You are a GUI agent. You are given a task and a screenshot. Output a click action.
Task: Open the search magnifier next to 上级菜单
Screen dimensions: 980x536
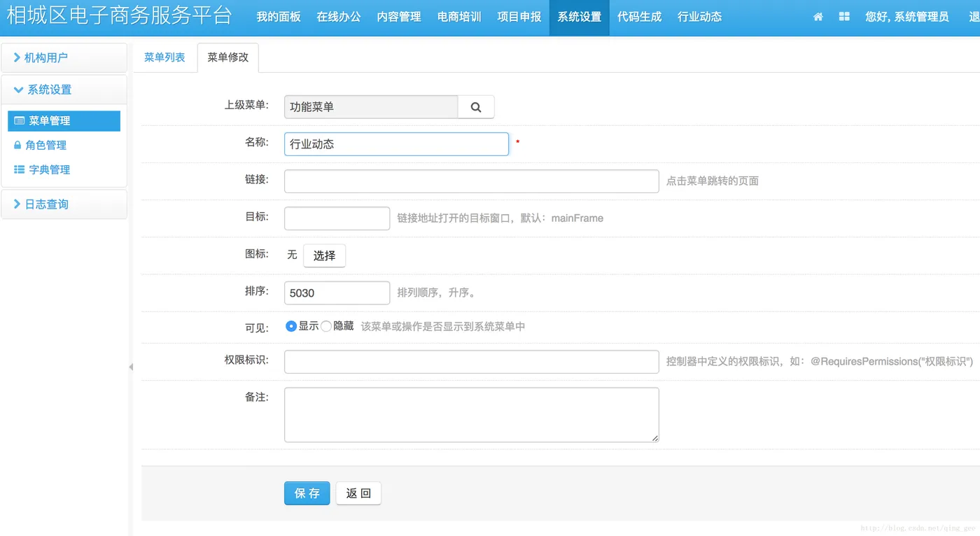click(476, 106)
